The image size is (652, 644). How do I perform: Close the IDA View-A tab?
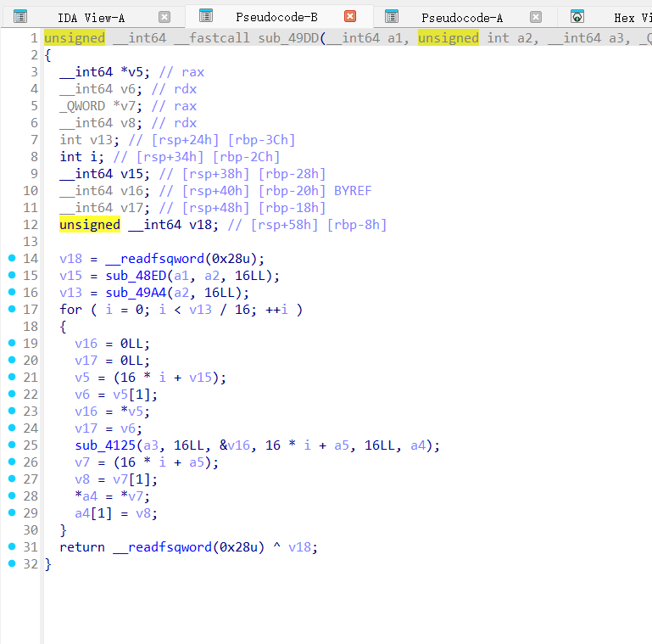pyautogui.click(x=164, y=17)
